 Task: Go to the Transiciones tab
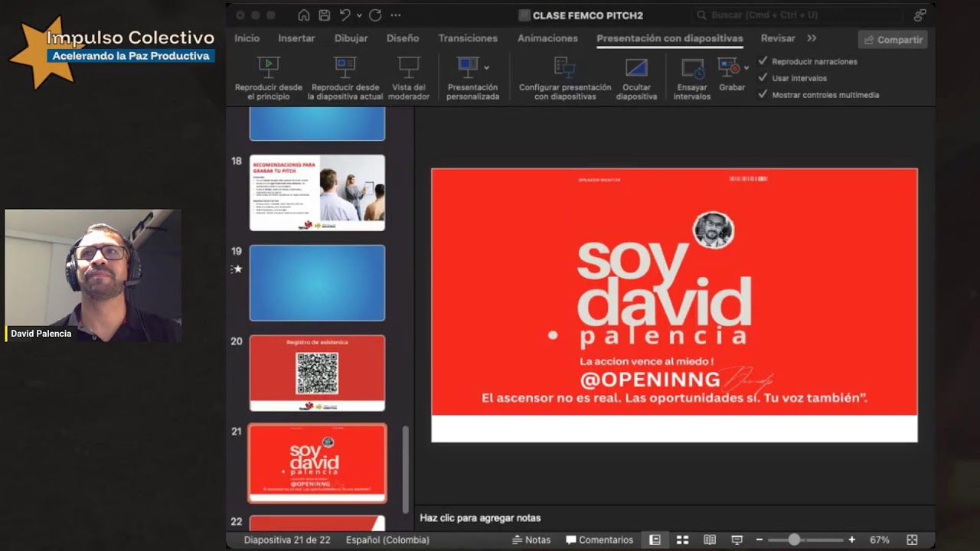(x=468, y=37)
